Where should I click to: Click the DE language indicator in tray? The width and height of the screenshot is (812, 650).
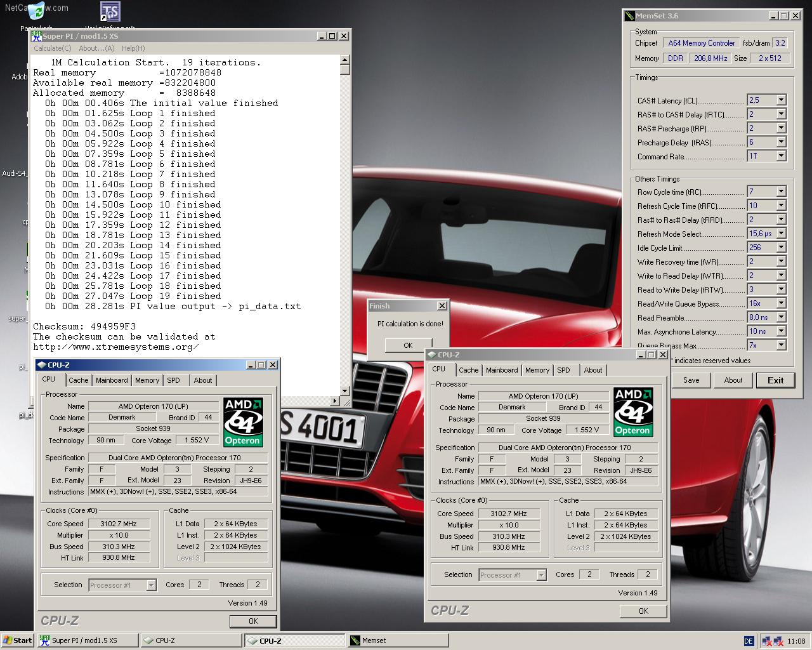point(749,641)
